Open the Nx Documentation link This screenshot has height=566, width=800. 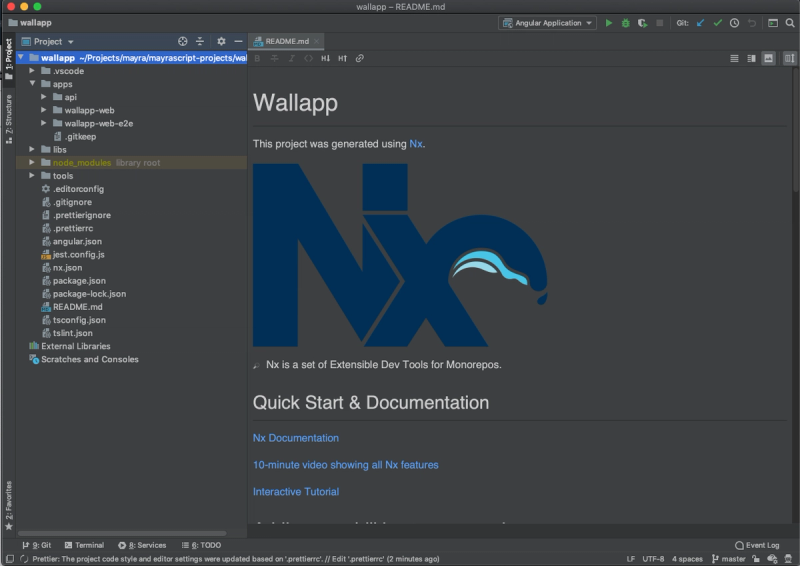point(295,438)
